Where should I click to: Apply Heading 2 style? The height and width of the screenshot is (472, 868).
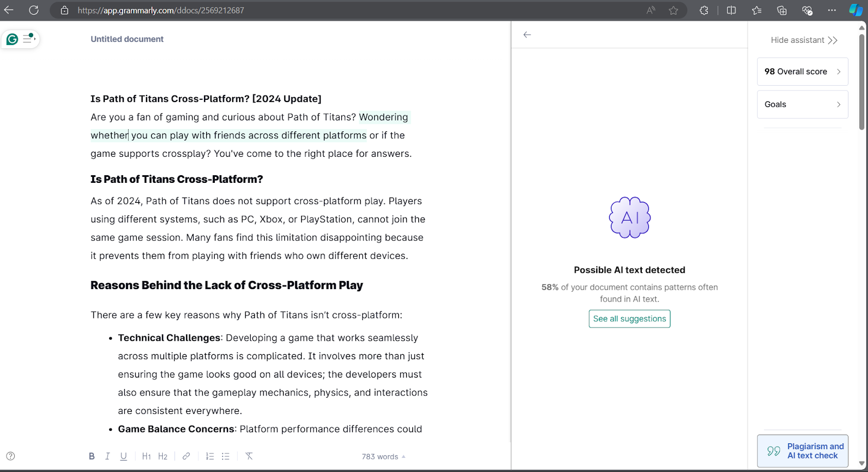pos(163,456)
